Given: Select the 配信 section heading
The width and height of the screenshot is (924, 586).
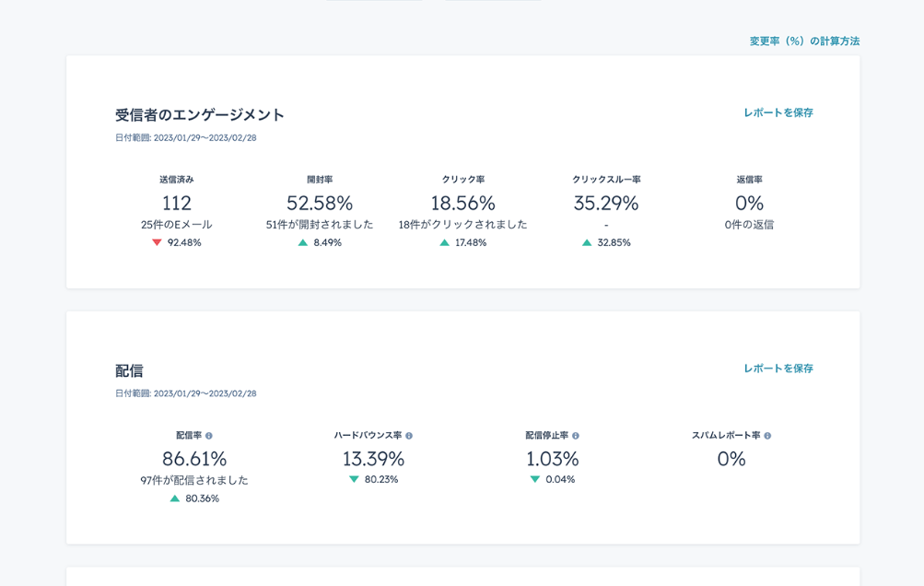Looking at the screenshot, I should click(129, 370).
